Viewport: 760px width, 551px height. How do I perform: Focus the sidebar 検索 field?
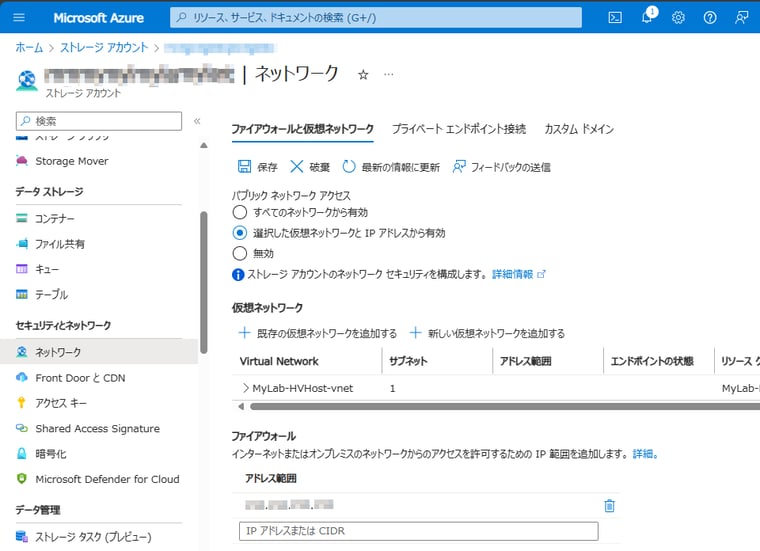tap(99, 121)
